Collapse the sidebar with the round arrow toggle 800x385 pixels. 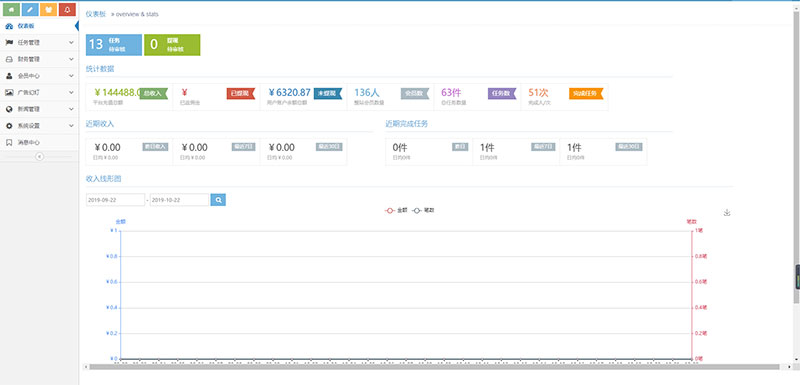point(39,157)
